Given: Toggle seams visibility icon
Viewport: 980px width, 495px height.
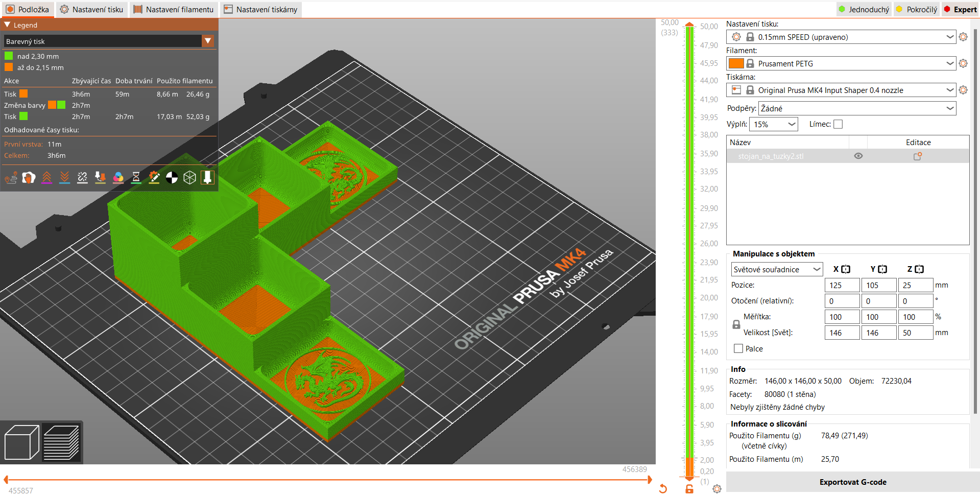Looking at the screenshot, I should (x=82, y=178).
